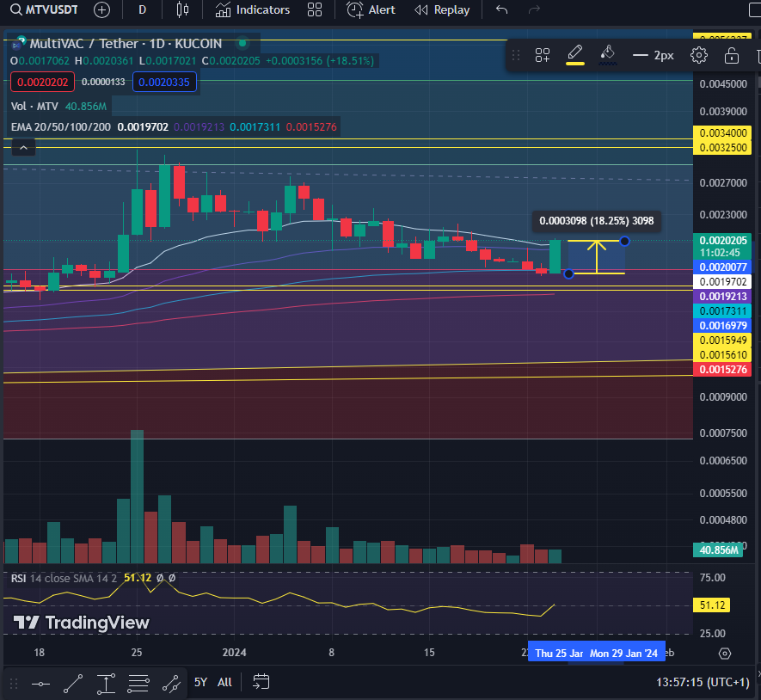761x700 pixels.
Task: Open indicator templates grid icon
Action: 315,9
